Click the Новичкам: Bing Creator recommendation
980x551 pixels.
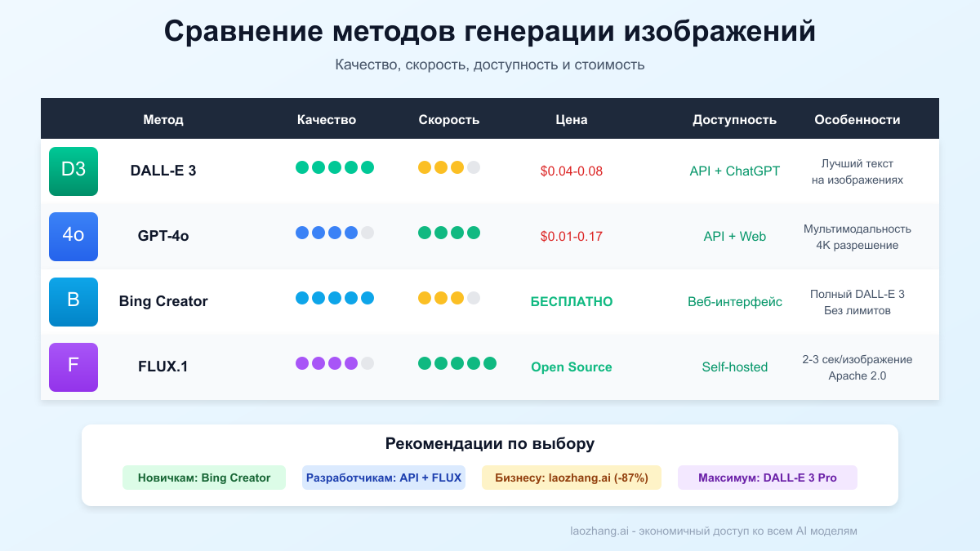click(x=203, y=478)
